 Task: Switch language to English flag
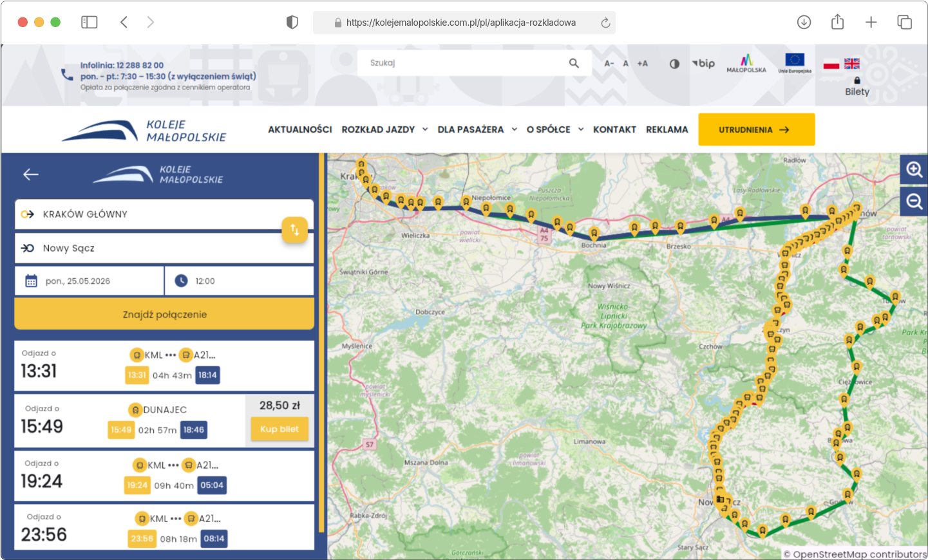tap(852, 64)
